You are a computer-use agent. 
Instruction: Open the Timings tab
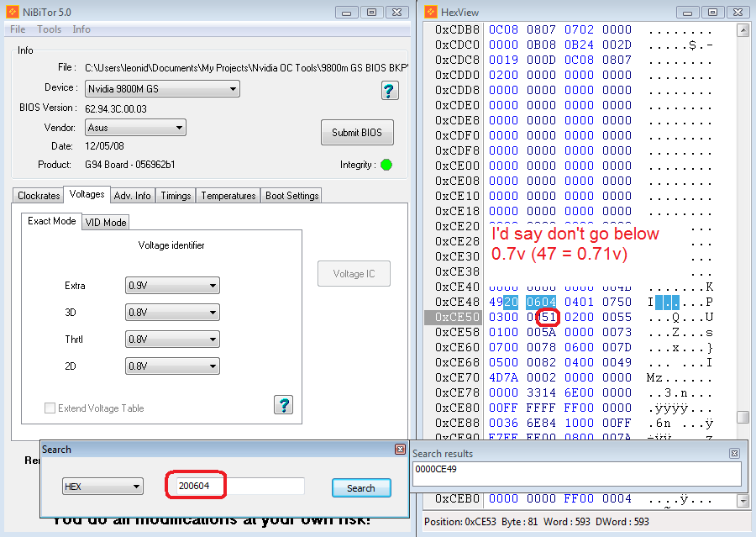[x=176, y=196]
